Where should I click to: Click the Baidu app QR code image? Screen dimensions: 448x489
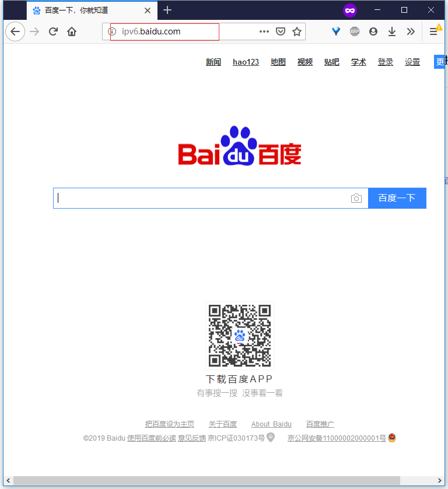[x=240, y=336]
